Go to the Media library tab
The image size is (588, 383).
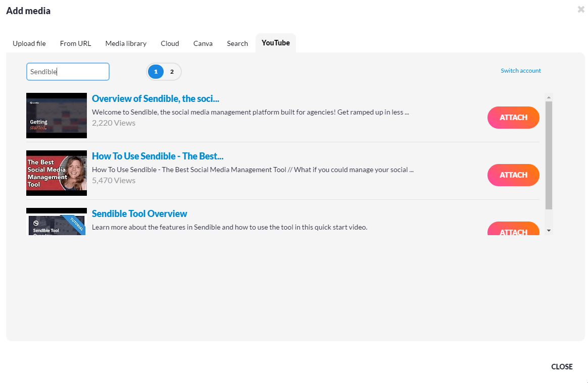tap(126, 43)
